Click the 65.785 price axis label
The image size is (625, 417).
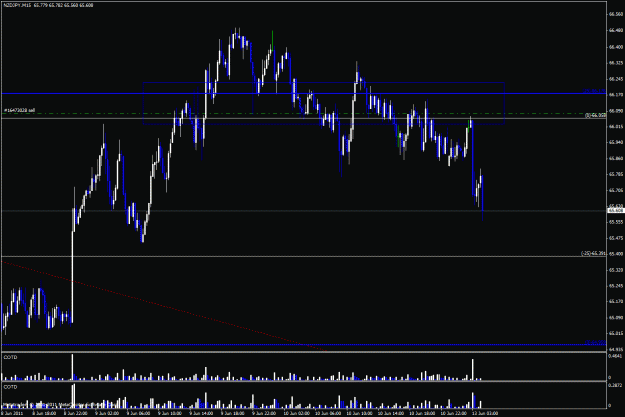[x=616, y=174]
